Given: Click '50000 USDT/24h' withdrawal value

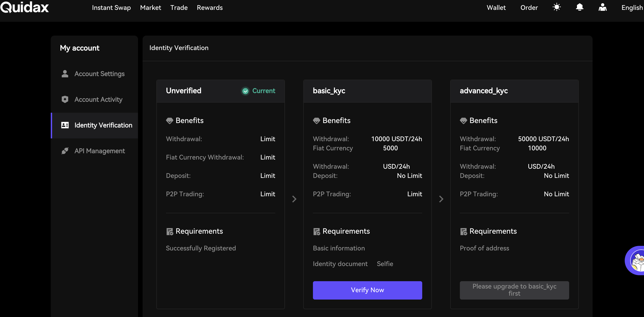Looking at the screenshot, I should [x=543, y=139].
